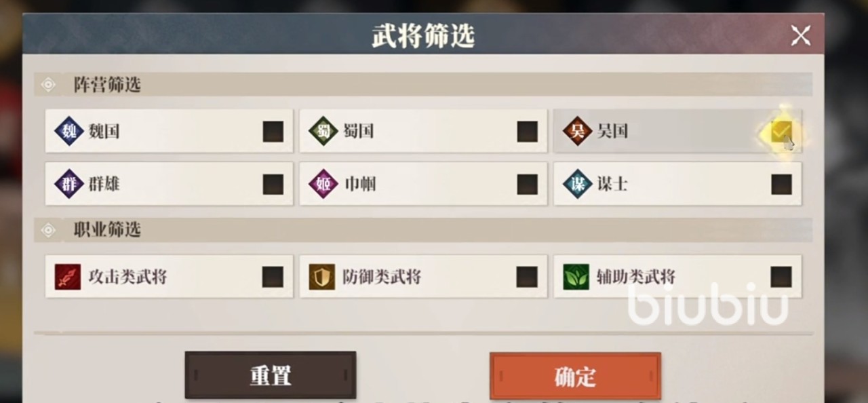Check the 谋士 filter box

(781, 185)
